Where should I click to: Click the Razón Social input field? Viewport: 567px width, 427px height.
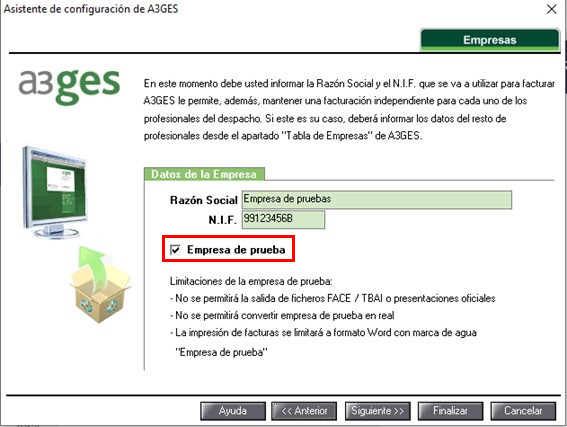coord(377,200)
